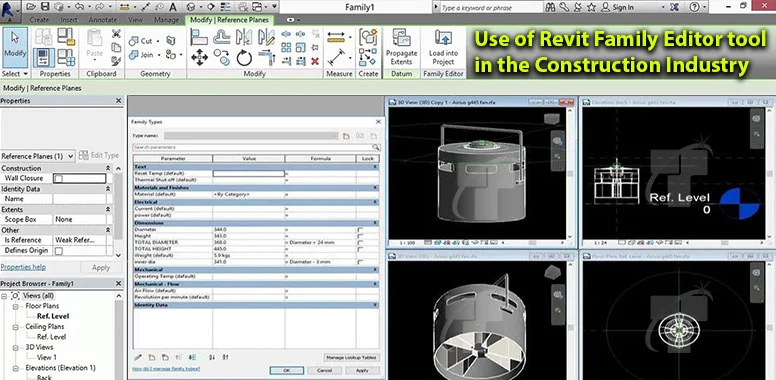Click the pencil Edit Parameter icon
The height and width of the screenshot is (380, 776).
(x=138, y=357)
